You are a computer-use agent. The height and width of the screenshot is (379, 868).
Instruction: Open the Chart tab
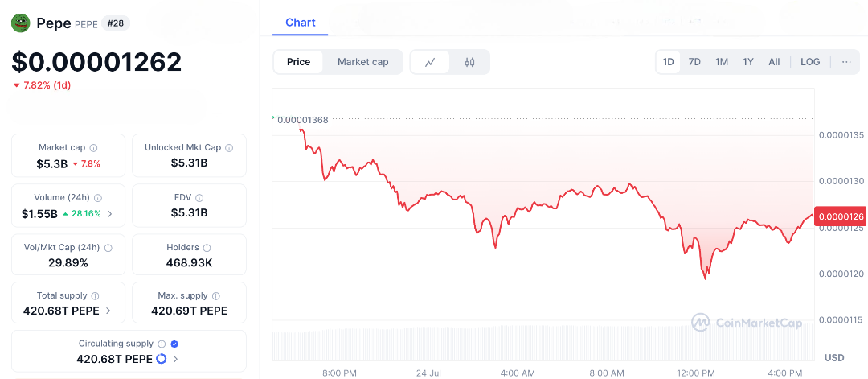(x=301, y=23)
